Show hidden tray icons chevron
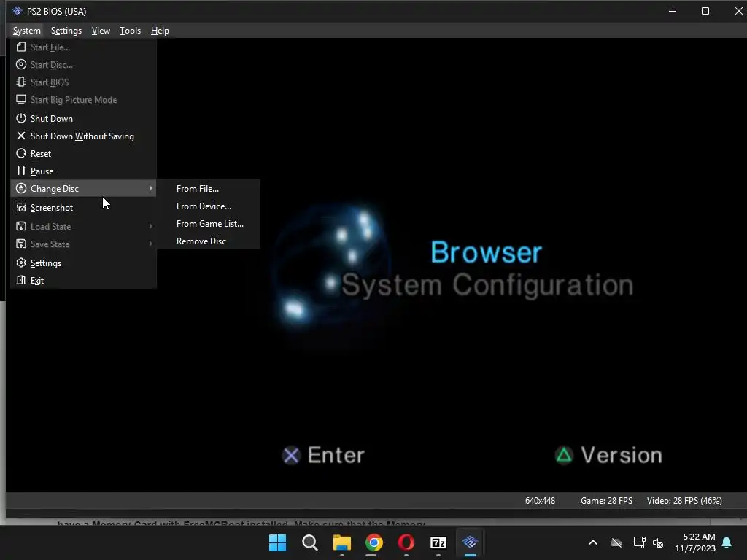 593,542
